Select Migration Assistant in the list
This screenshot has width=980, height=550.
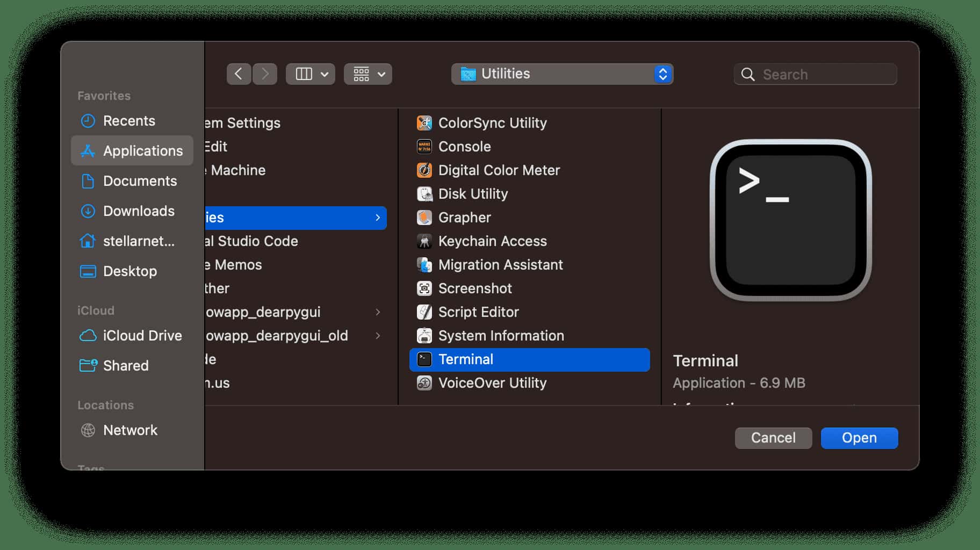click(x=530, y=265)
